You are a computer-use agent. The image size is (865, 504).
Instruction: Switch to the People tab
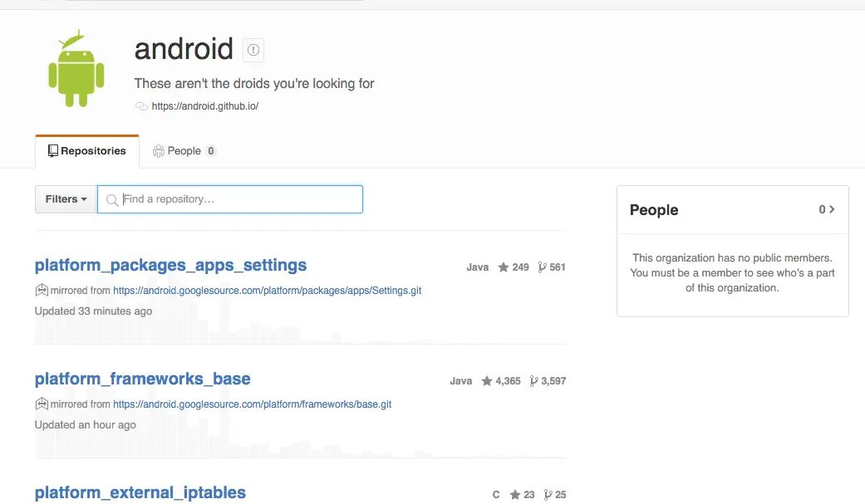coord(184,151)
